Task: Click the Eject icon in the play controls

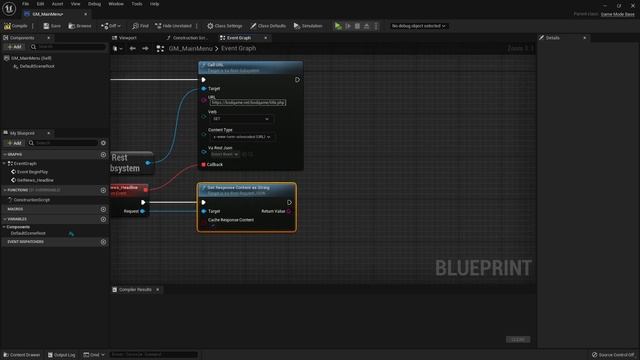Action: [x=367, y=26]
